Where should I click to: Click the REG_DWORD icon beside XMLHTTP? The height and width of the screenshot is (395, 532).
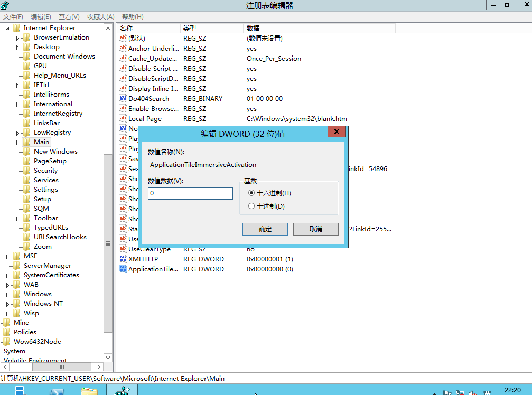pyautogui.click(x=124, y=259)
